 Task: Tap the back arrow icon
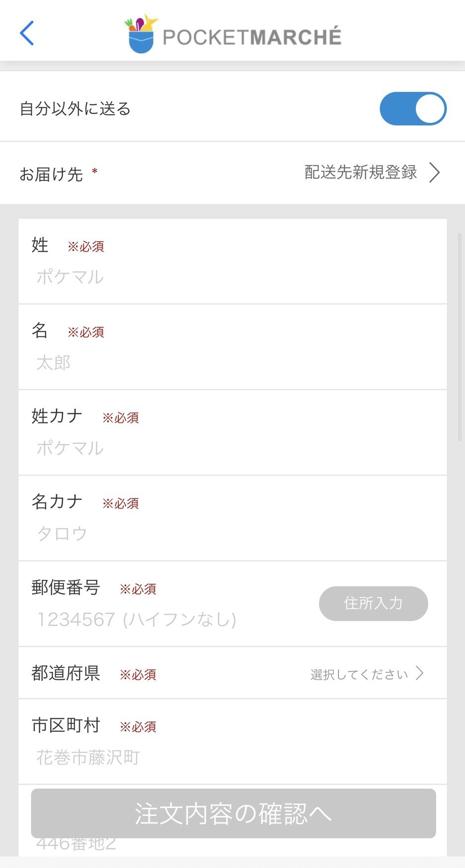(27, 33)
